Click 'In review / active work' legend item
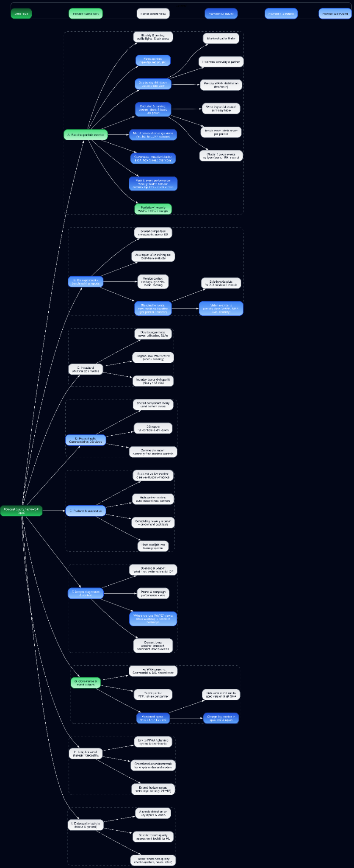 tap(86, 14)
